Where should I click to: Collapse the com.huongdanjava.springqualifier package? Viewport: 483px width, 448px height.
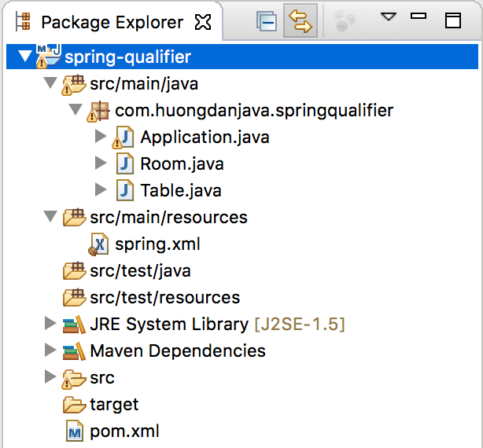tap(76, 110)
